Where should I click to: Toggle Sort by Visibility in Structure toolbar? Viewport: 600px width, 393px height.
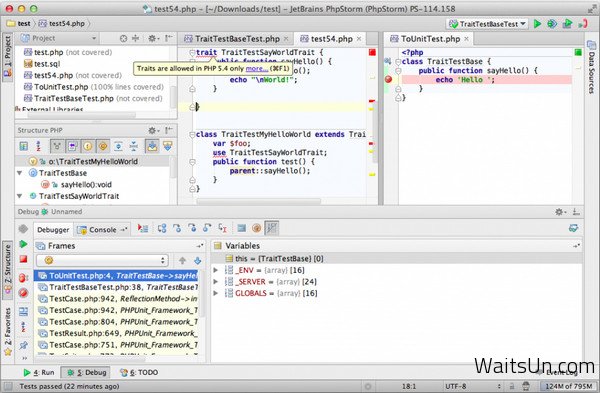[24, 146]
